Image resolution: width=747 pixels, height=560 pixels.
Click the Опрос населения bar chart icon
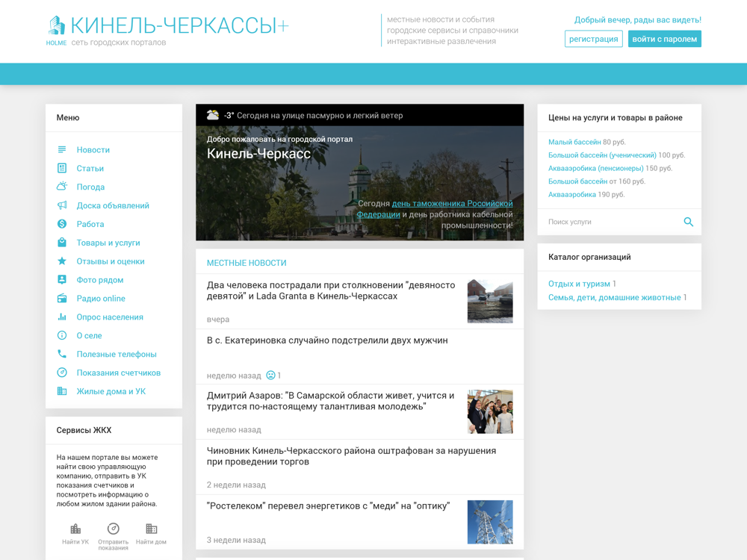62,317
